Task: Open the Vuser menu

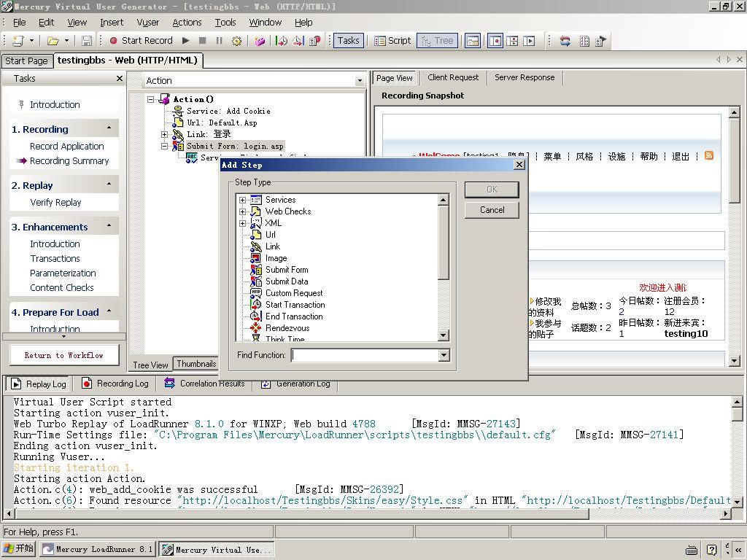Action: [x=147, y=23]
